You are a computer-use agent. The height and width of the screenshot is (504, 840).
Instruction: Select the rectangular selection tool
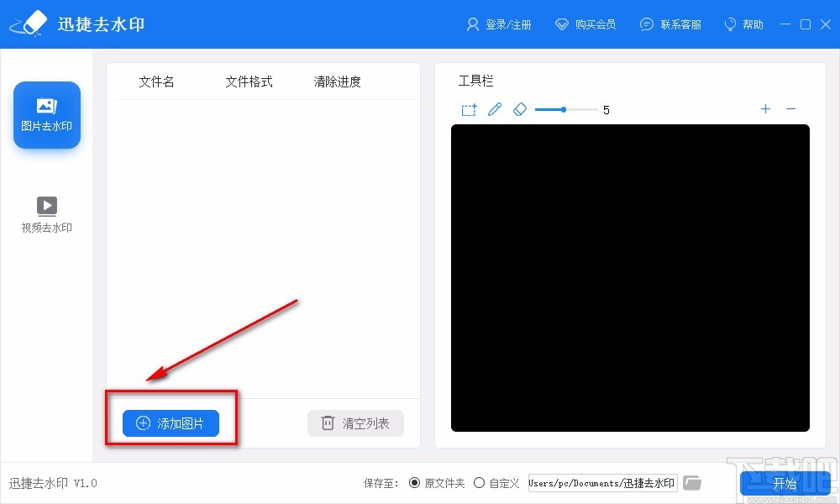(x=469, y=110)
